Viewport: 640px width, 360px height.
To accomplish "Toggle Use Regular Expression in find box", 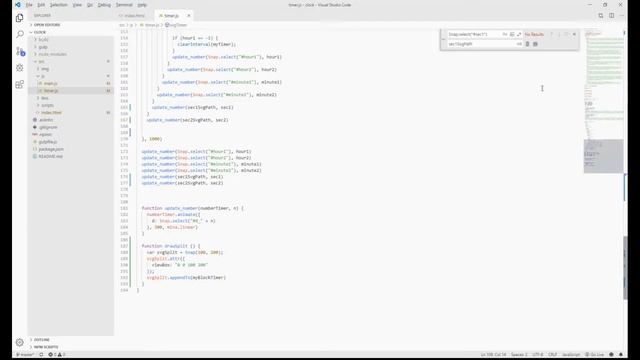I will point(519,34).
